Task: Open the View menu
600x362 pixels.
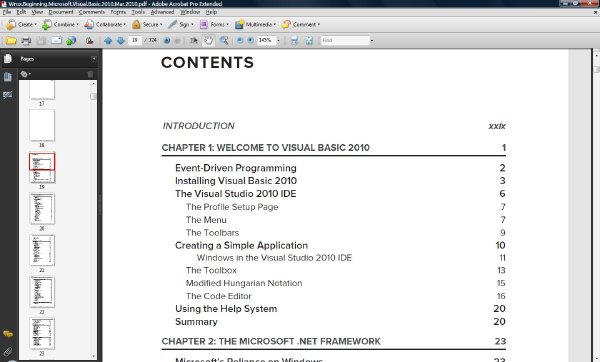Action: [x=37, y=12]
